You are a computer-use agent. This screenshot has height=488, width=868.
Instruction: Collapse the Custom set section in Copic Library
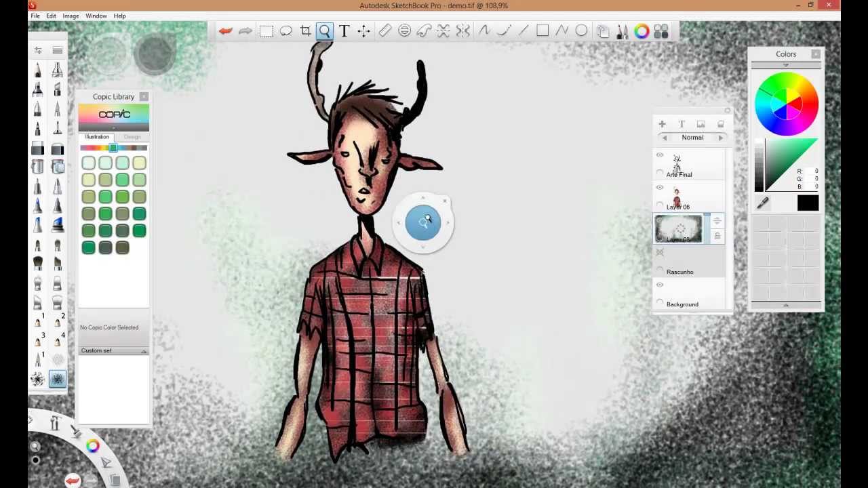[x=143, y=350]
